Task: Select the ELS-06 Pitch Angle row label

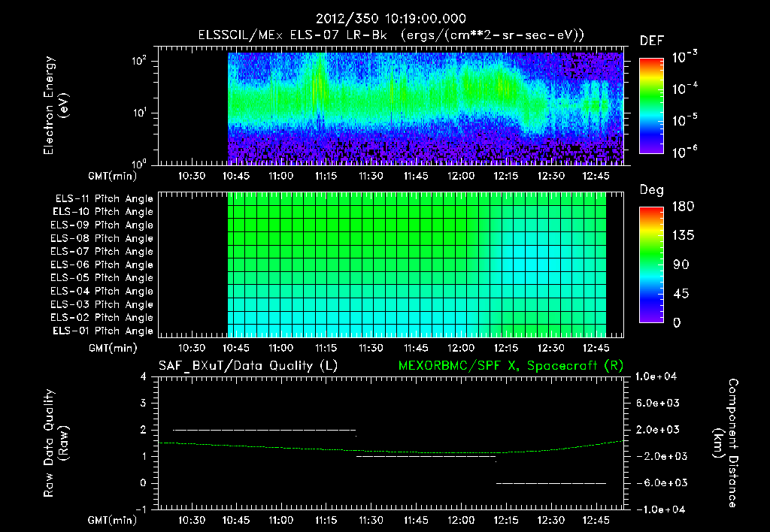Action: 102,265
